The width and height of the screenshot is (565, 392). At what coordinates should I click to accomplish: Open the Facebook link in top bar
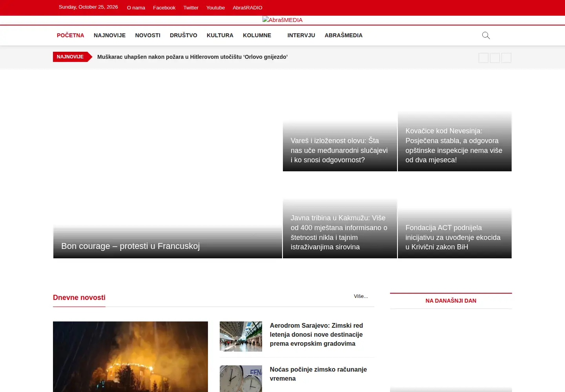click(164, 8)
